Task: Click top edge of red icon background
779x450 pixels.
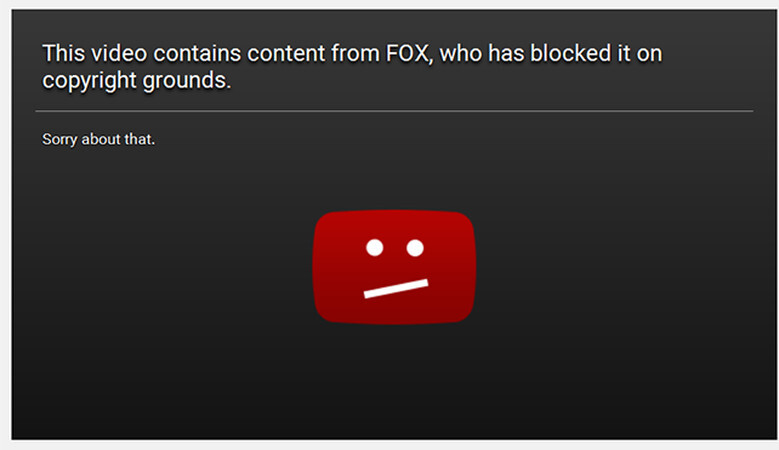Action: pos(394,212)
